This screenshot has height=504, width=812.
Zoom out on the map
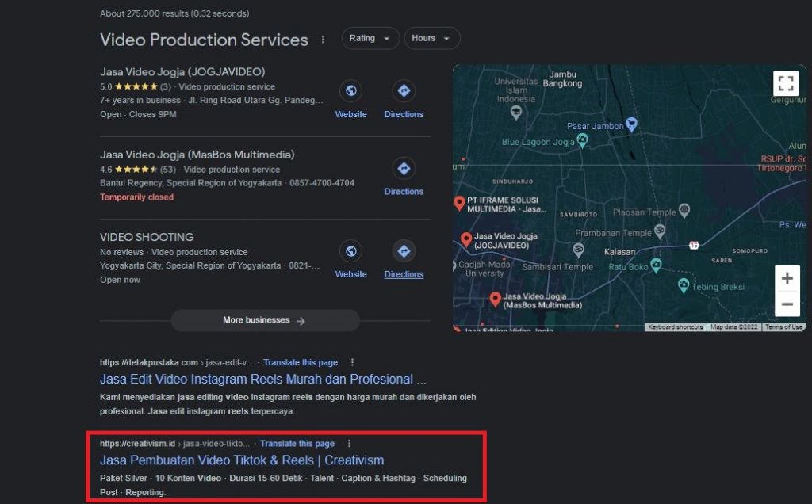point(787,304)
